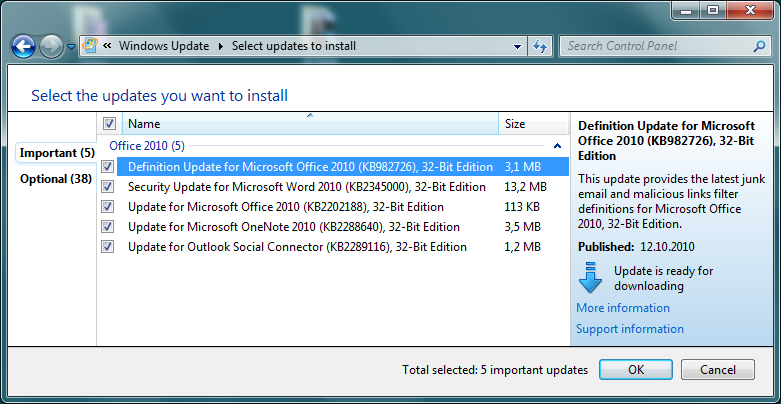Sort by the Name column header
Screen dimensions: 781x404
(310, 124)
